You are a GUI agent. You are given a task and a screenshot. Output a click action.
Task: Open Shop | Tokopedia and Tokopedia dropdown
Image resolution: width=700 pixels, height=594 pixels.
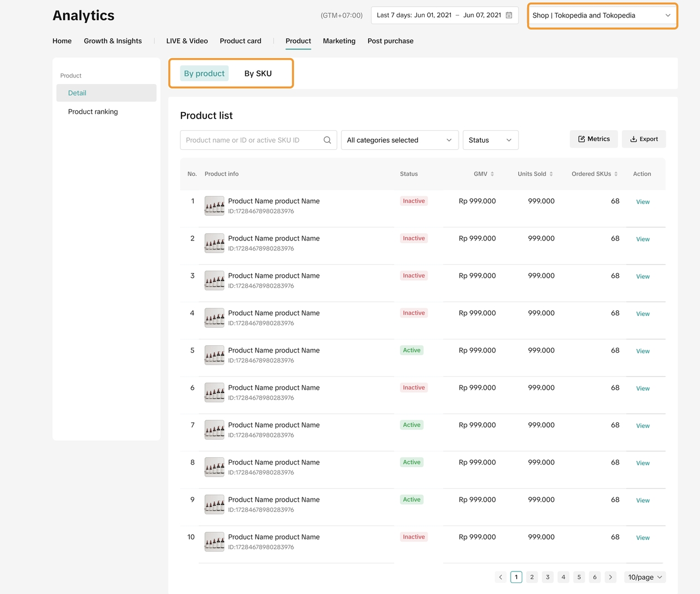click(602, 15)
